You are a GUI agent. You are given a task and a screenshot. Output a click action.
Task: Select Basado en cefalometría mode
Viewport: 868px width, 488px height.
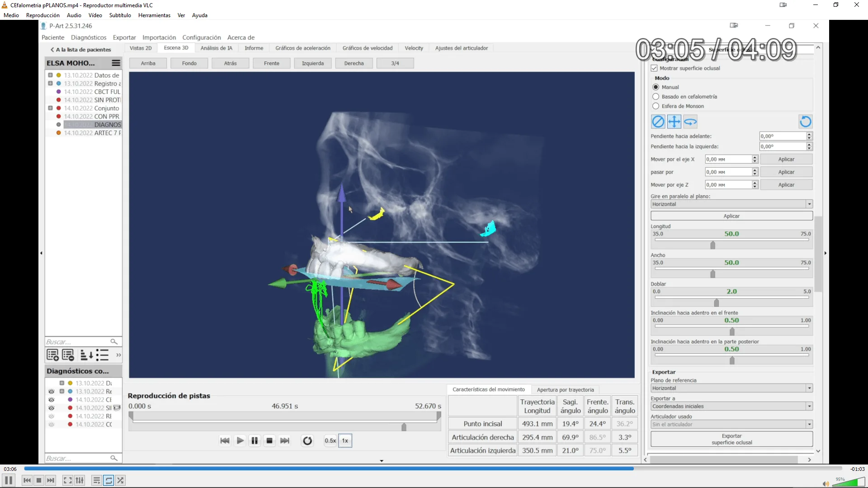(656, 97)
